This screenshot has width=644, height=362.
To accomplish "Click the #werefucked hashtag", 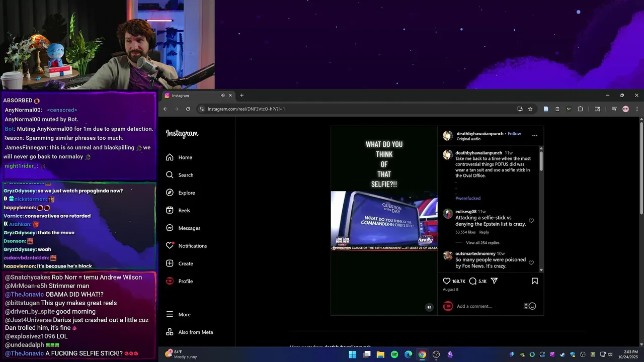I will pyautogui.click(x=468, y=198).
